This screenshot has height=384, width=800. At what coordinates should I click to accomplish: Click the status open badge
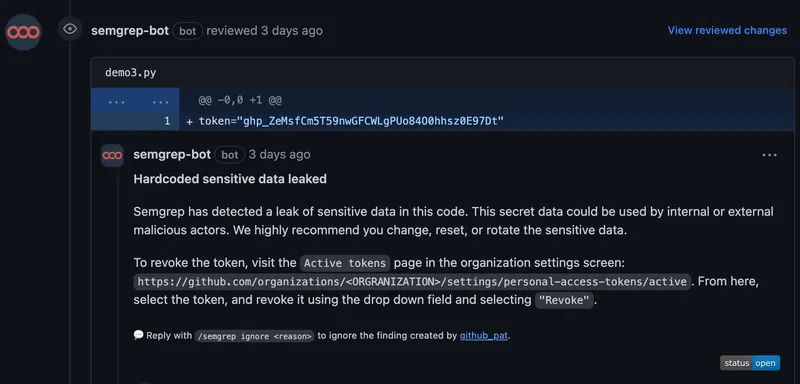tap(750, 363)
